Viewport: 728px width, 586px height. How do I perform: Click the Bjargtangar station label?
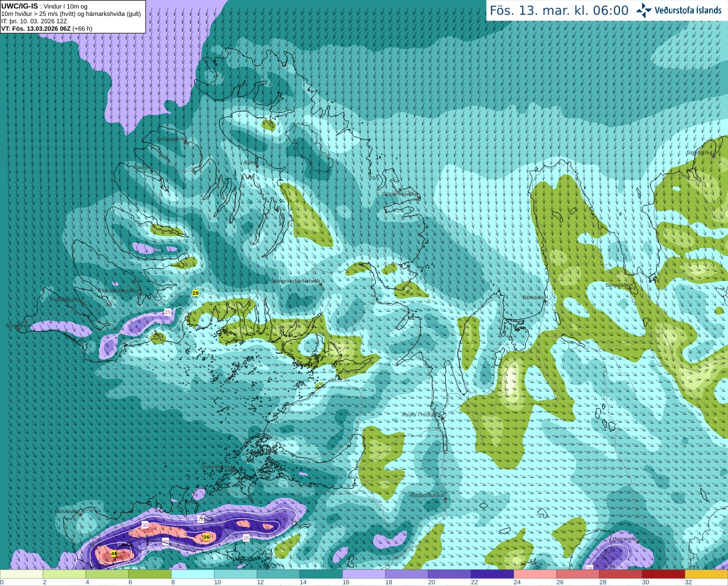18,325
